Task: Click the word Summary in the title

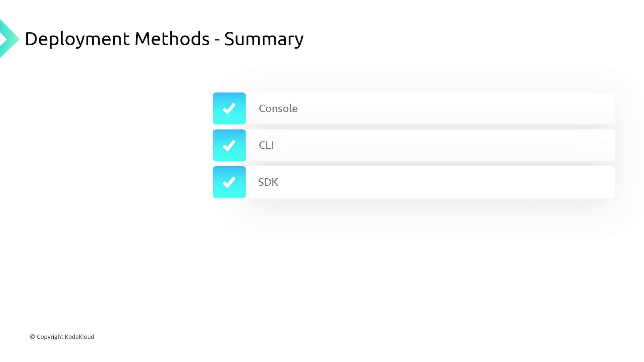Action: [x=264, y=39]
